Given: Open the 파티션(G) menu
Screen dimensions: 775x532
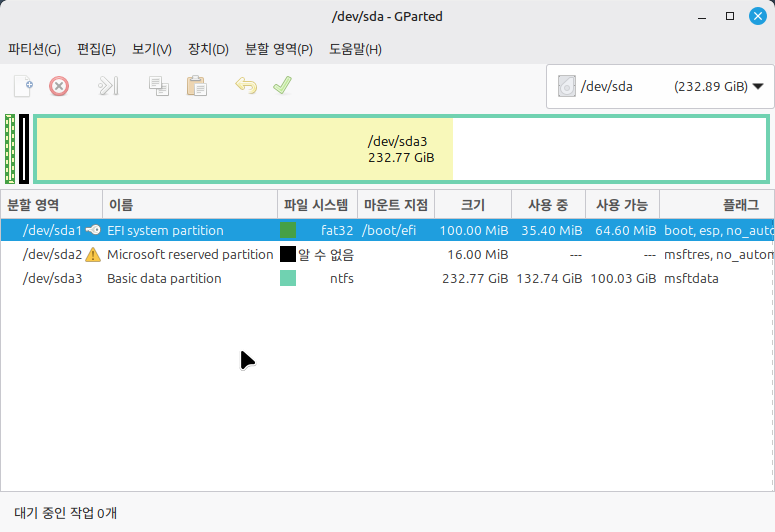Looking at the screenshot, I should point(34,49).
